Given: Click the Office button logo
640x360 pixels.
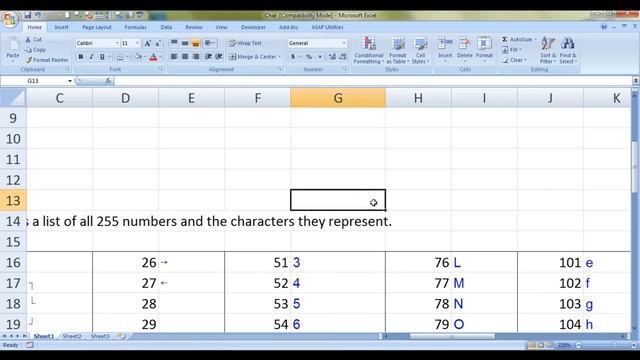Looking at the screenshot, I should pyautogui.click(x=10, y=19).
